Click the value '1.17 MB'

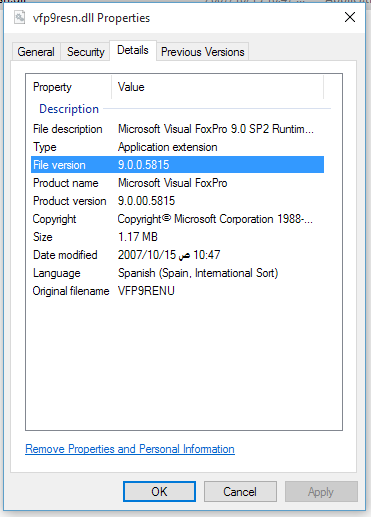(x=138, y=237)
